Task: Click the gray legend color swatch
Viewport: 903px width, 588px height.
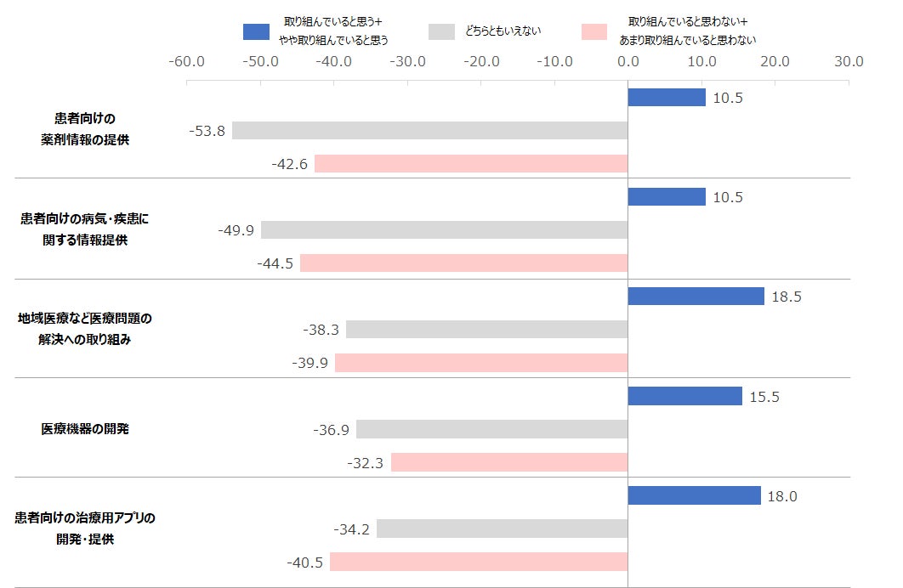Action: (441, 31)
